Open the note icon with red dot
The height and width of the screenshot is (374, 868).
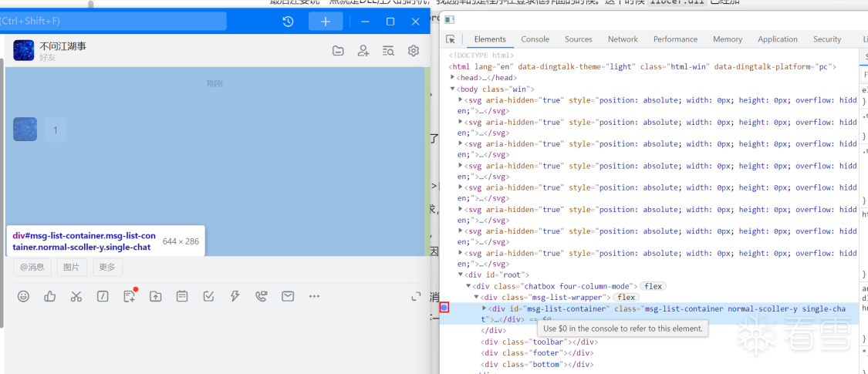point(130,296)
